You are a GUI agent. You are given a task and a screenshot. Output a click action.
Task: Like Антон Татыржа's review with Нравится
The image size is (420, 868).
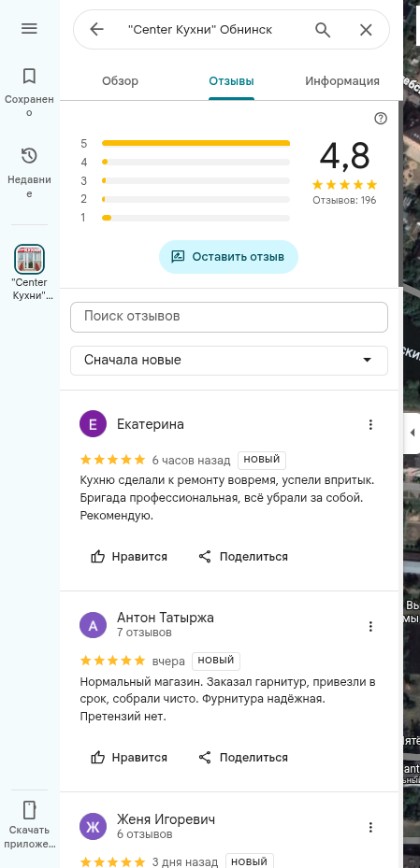click(129, 758)
